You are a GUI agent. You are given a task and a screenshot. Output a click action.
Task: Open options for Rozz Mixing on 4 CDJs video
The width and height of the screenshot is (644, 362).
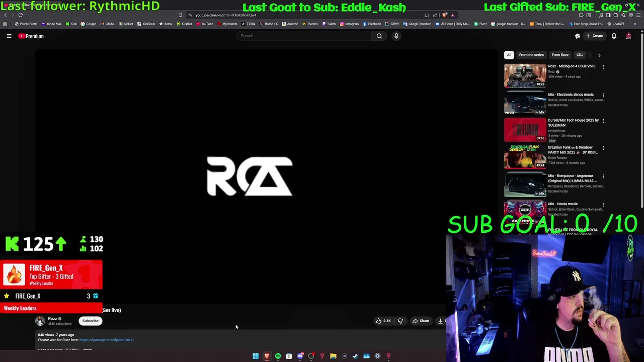pyautogui.click(x=603, y=66)
